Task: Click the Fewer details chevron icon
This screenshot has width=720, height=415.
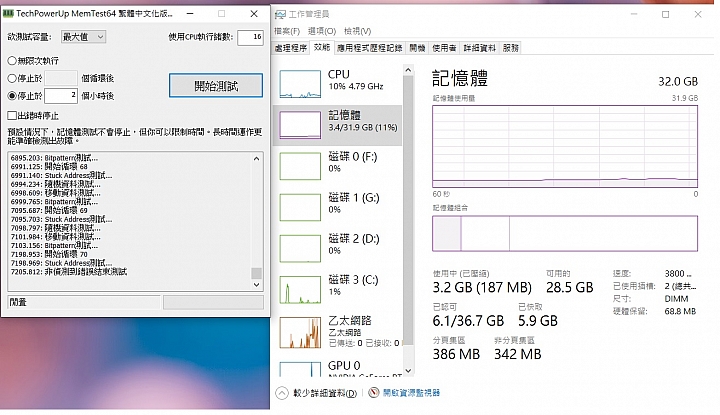Action: [281, 393]
